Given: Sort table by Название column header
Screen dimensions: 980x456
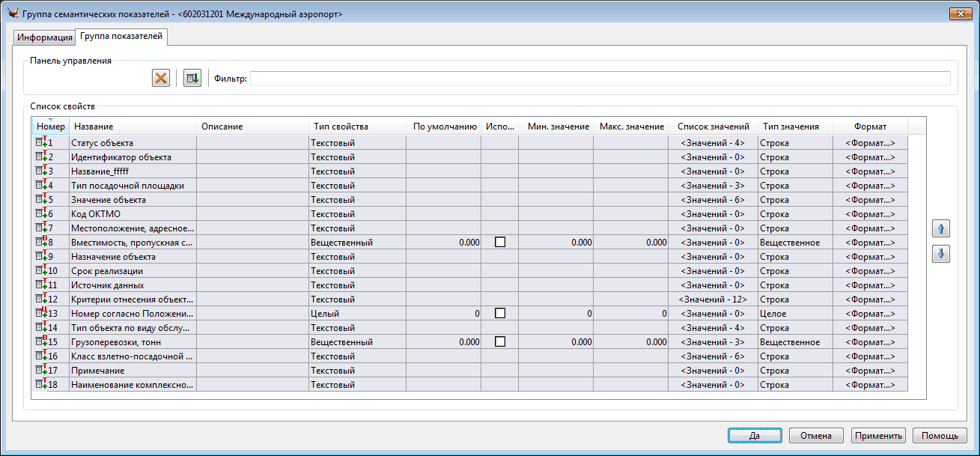Looking at the screenshot, I should (x=132, y=127).
